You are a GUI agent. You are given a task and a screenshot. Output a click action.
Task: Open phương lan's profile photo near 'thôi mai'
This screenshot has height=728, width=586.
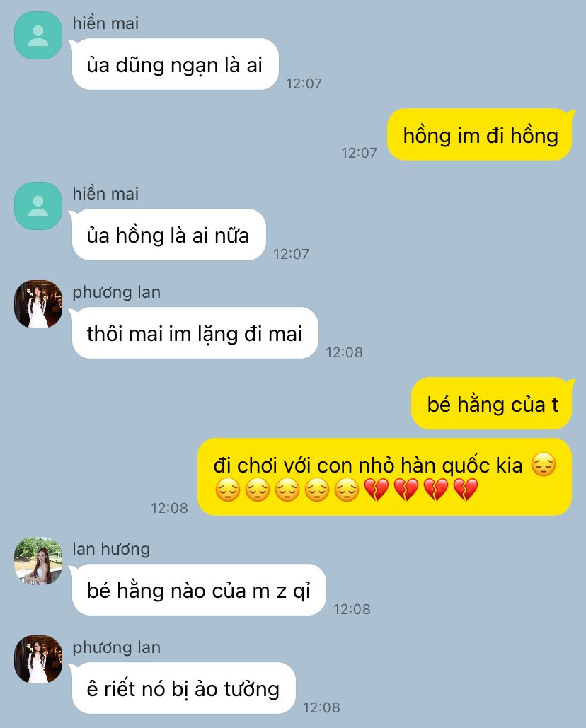point(38,304)
